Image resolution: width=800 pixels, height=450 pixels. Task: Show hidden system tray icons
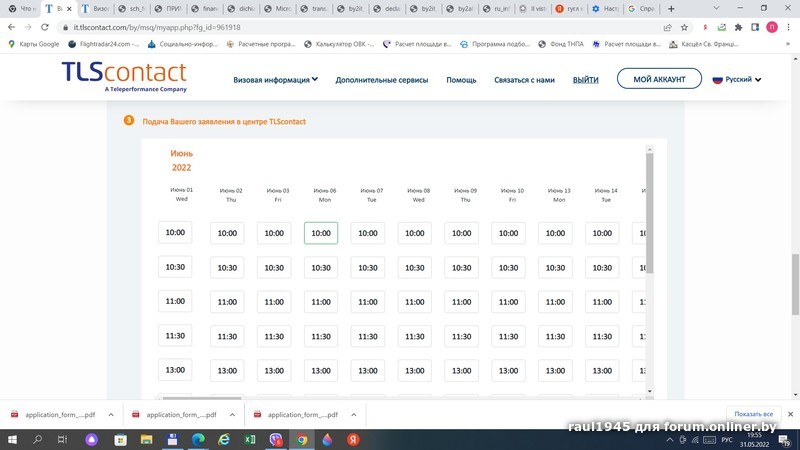tap(670, 440)
